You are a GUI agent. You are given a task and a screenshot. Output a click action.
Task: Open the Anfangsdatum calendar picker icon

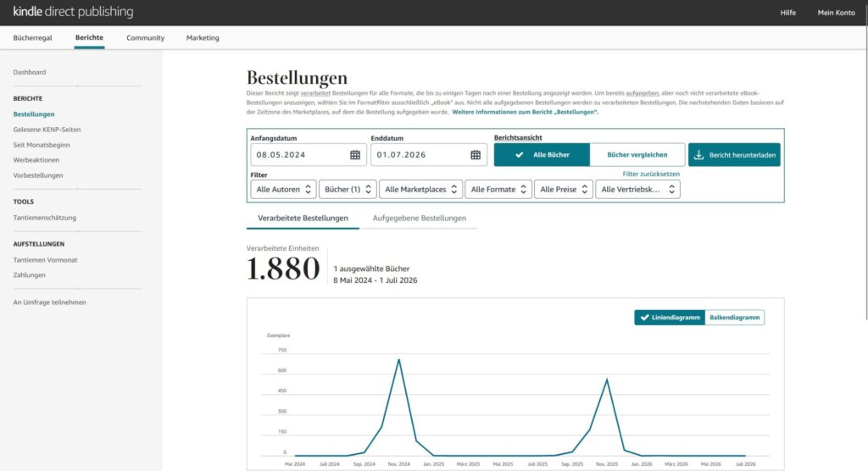(x=355, y=155)
